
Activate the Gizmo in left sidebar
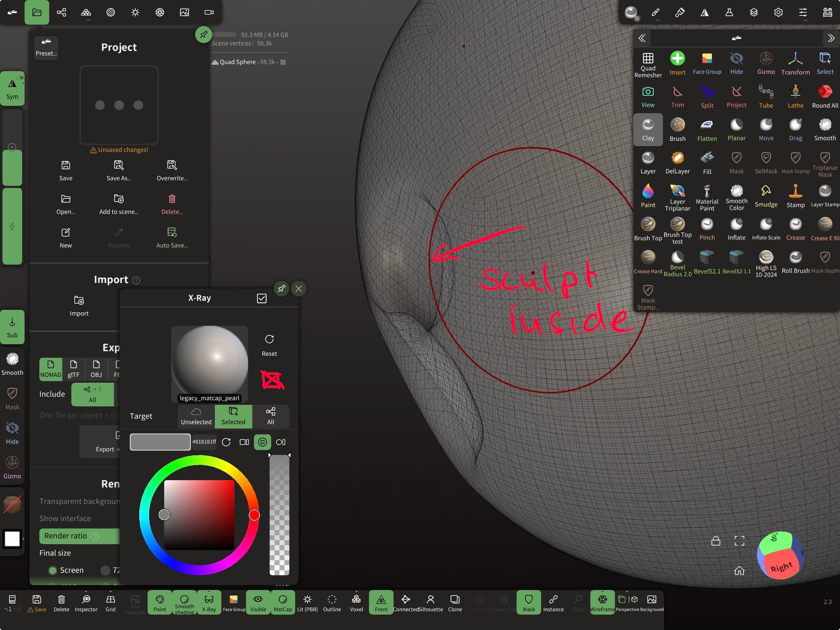coord(12,467)
